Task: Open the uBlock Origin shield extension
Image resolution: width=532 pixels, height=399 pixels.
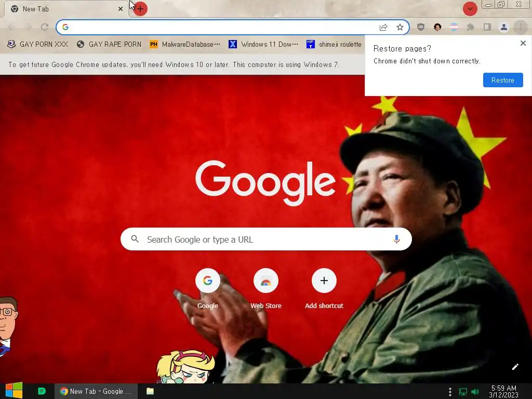Action: (421, 27)
